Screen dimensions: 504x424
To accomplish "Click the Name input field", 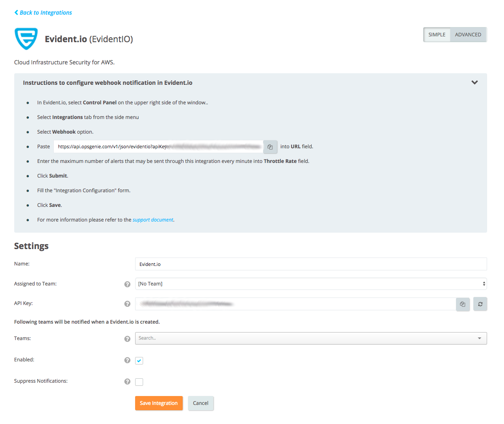I will click(311, 264).
